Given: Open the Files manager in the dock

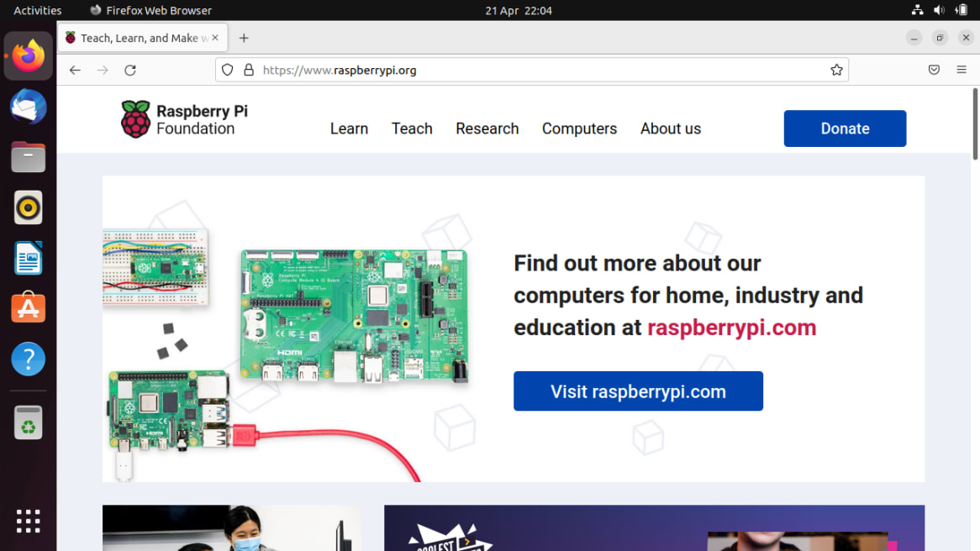Looking at the screenshot, I should coord(28,157).
